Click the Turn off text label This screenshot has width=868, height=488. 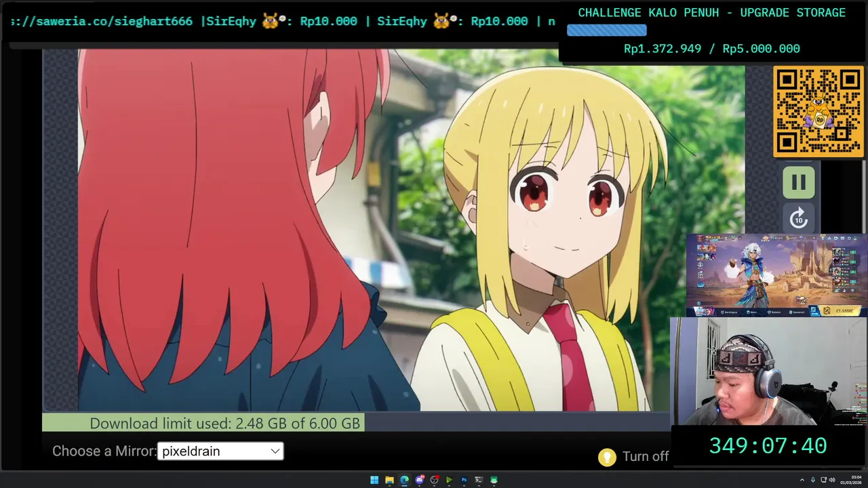coord(646,457)
